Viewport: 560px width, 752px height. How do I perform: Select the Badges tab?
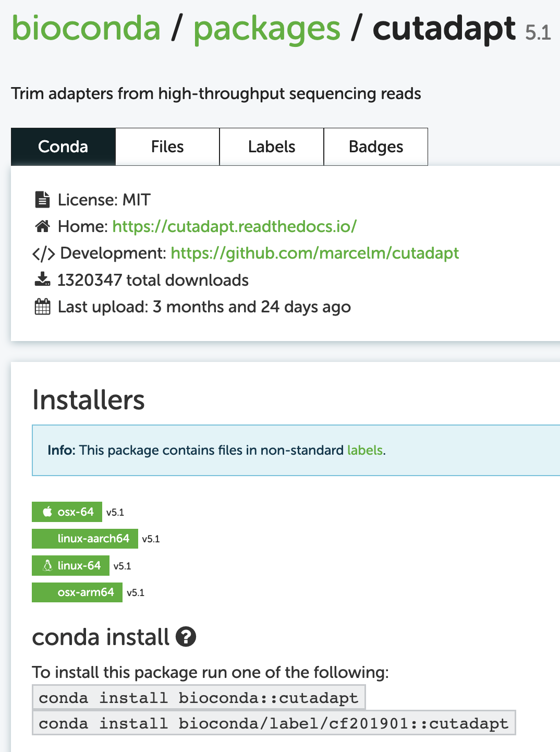(x=376, y=147)
